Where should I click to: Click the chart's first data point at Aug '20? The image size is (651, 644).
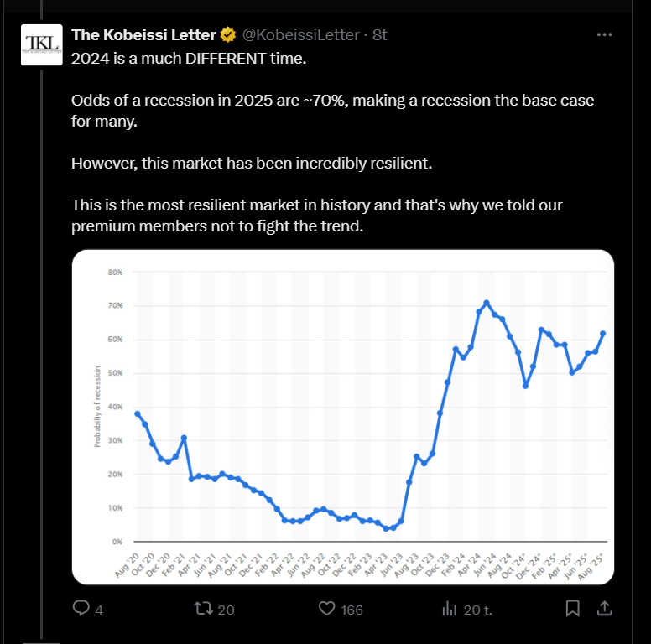[x=138, y=413]
